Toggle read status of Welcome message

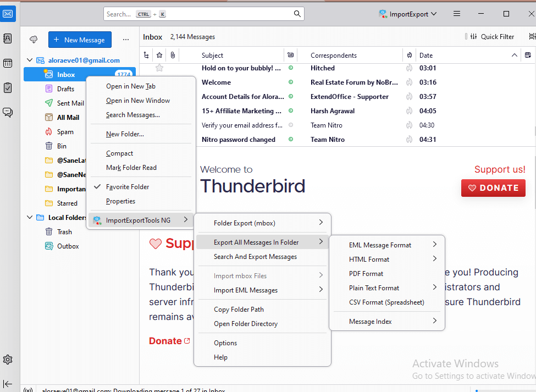click(x=291, y=82)
